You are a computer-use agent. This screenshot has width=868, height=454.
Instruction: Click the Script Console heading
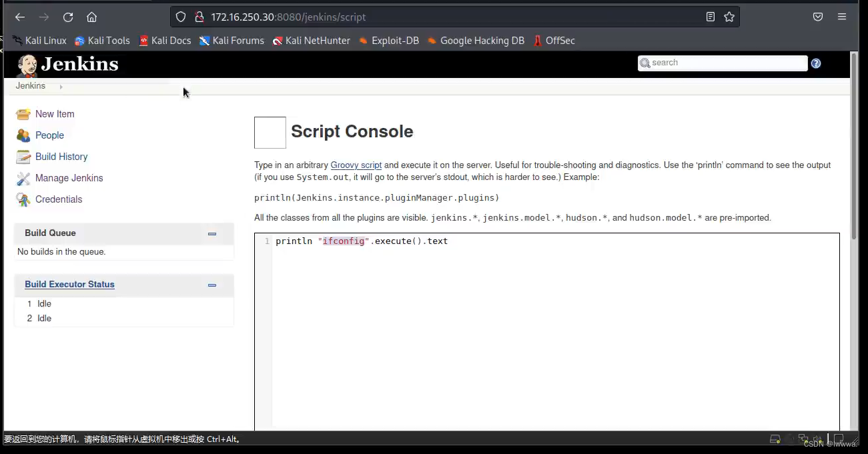coord(352,131)
